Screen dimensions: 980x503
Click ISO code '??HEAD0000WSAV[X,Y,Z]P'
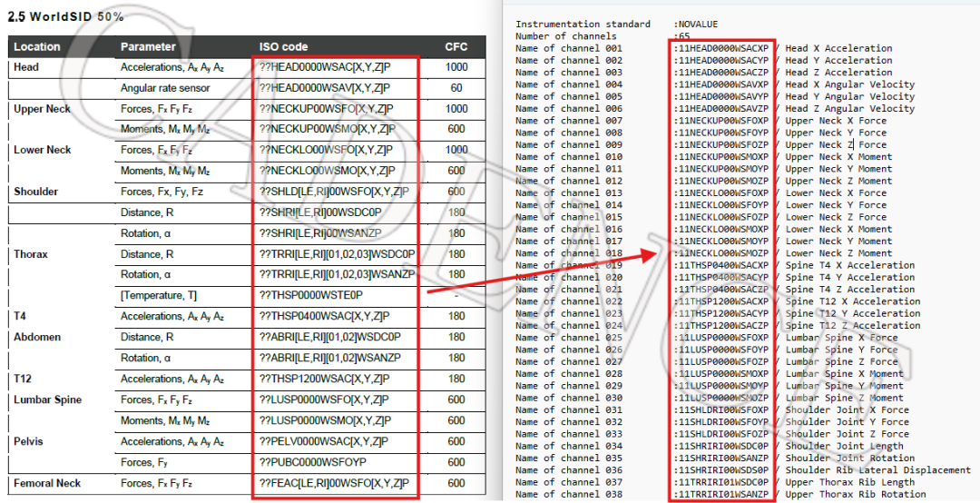click(x=325, y=88)
